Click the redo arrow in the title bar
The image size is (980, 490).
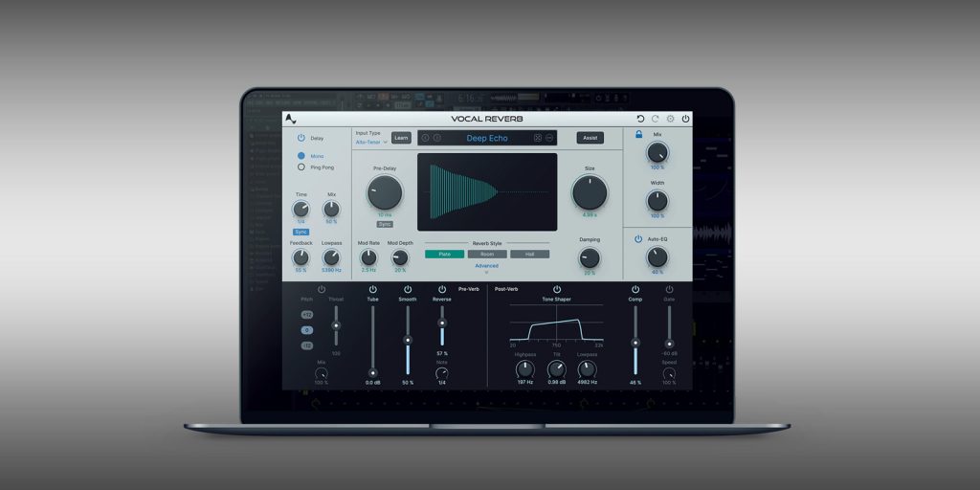coord(656,119)
